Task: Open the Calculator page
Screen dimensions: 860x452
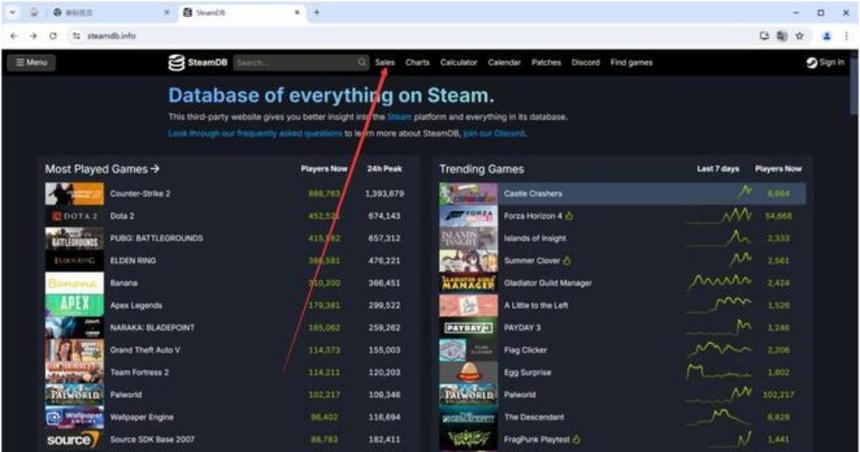Action: 459,63
